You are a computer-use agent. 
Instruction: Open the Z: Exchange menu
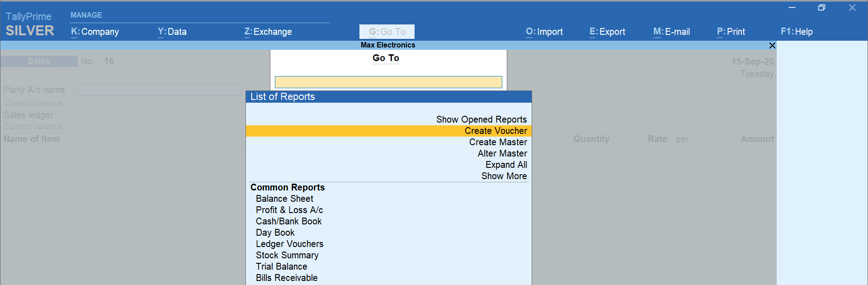[268, 32]
